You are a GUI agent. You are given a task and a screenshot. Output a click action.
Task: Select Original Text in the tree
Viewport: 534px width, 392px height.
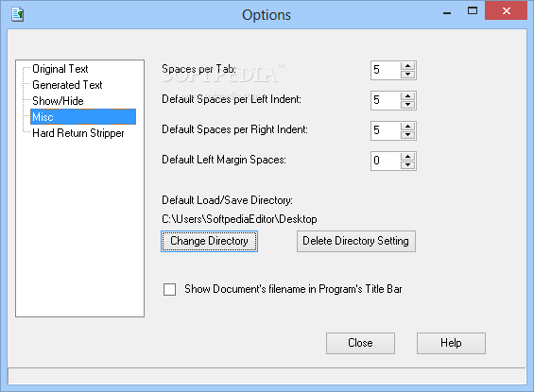[x=60, y=69]
